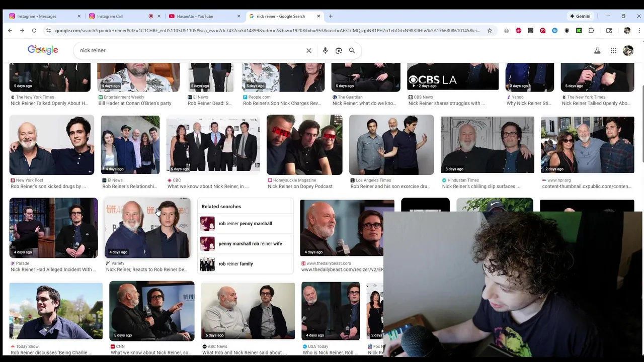The height and width of the screenshot is (362, 644).
Task: Open the www.npr.org image result
Action: point(588,145)
